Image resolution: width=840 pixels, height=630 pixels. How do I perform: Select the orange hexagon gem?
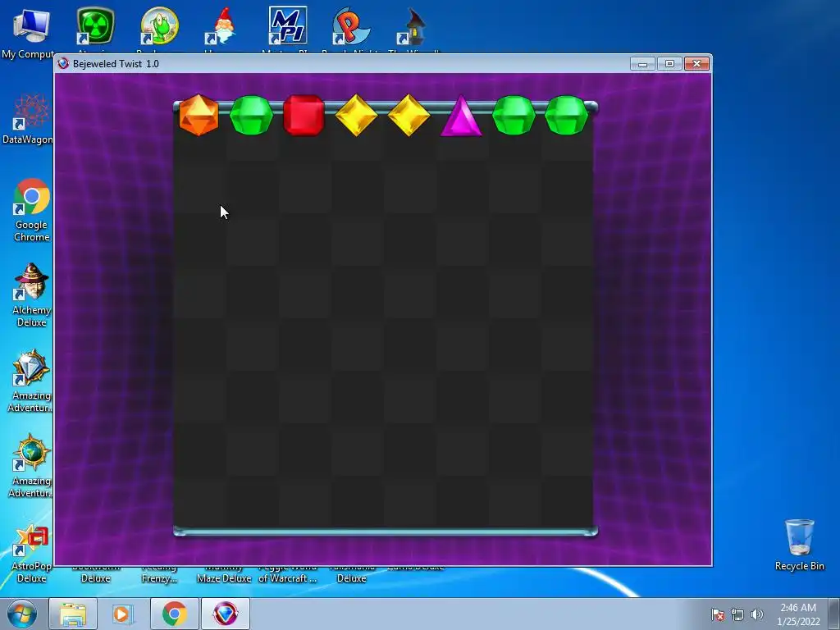point(199,115)
